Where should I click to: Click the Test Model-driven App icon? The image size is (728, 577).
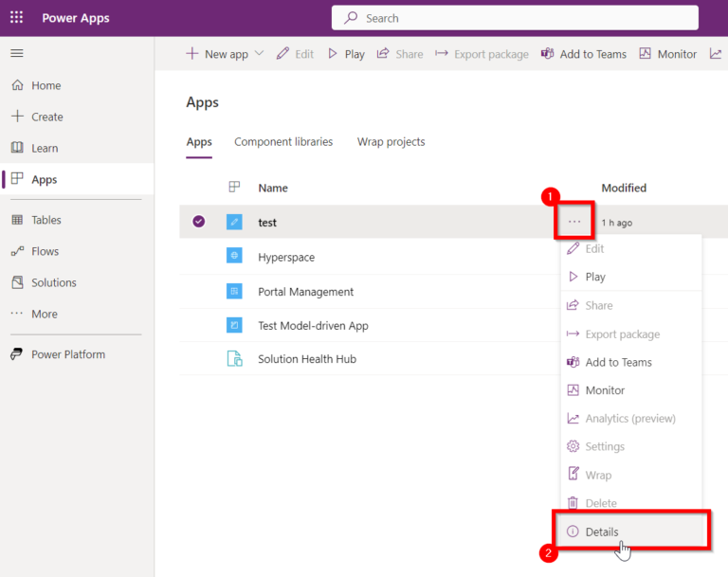[x=234, y=325]
